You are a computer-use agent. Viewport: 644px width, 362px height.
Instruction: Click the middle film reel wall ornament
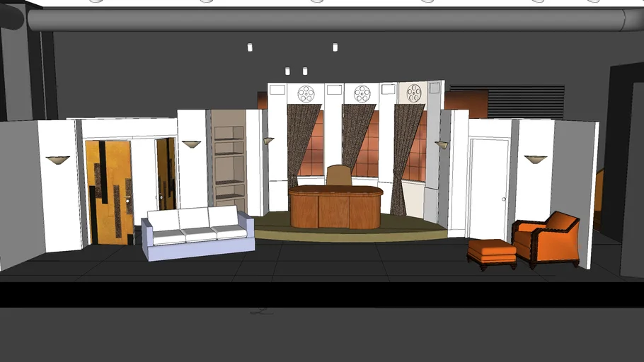(x=362, y=93)
